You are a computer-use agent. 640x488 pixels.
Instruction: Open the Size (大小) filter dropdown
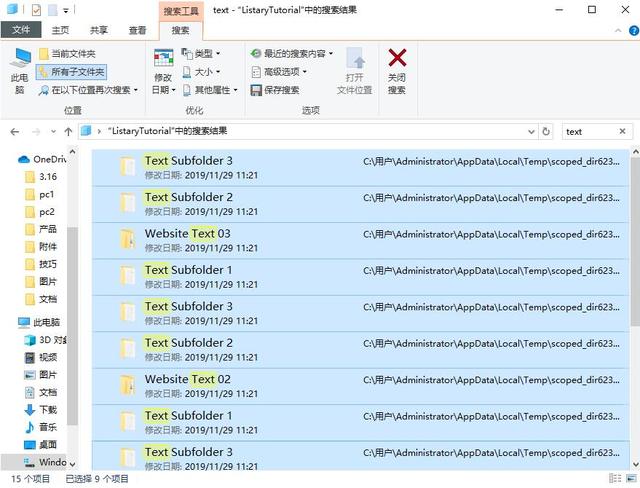(201, 72)
